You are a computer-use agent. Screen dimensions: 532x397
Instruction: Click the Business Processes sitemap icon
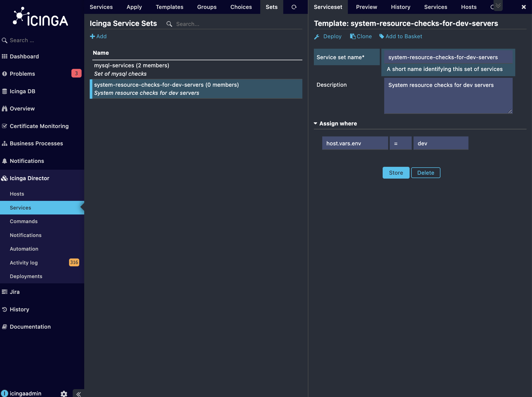[4, 144]
